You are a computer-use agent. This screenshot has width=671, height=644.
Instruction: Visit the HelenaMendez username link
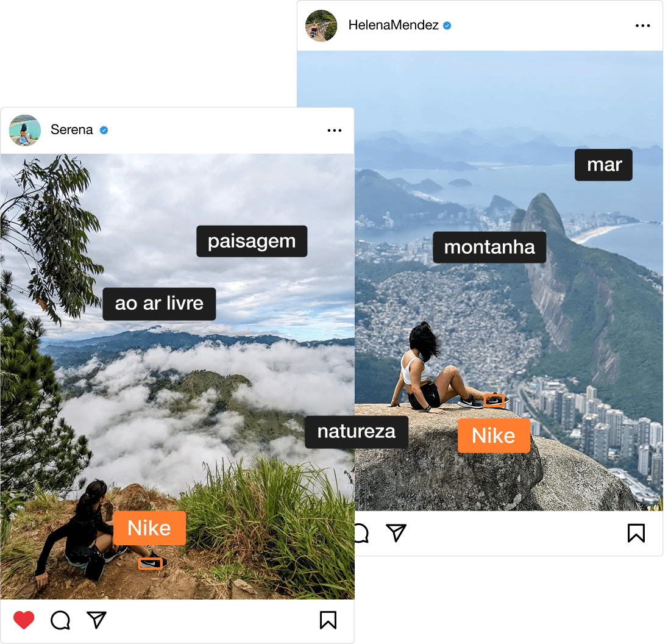393,25
